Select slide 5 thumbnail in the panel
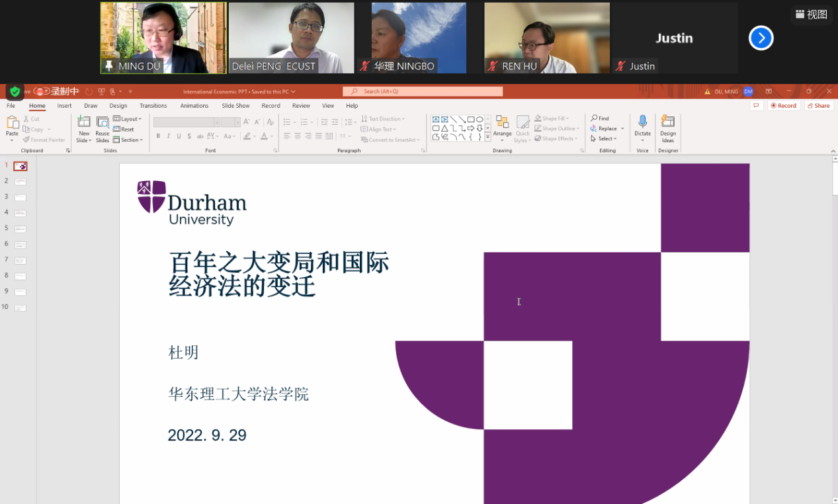Image resolution: width=838 pixels, height=504 pixels. [20, 229]
